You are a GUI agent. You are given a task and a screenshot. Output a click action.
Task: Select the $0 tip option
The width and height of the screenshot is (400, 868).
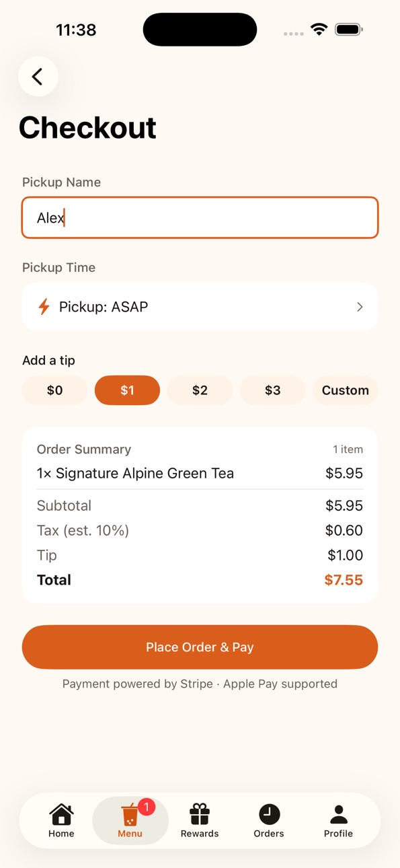point(54,390)
